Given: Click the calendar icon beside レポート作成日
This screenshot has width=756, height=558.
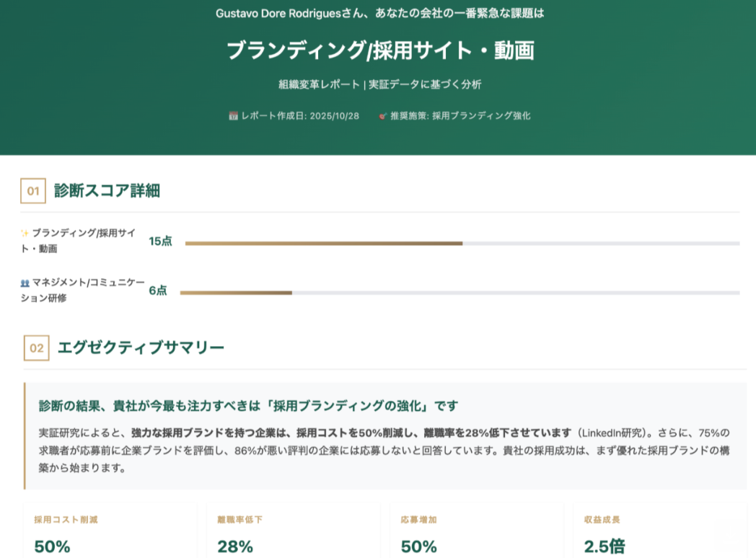Looking at the screenshot, I should click(233, 116).
